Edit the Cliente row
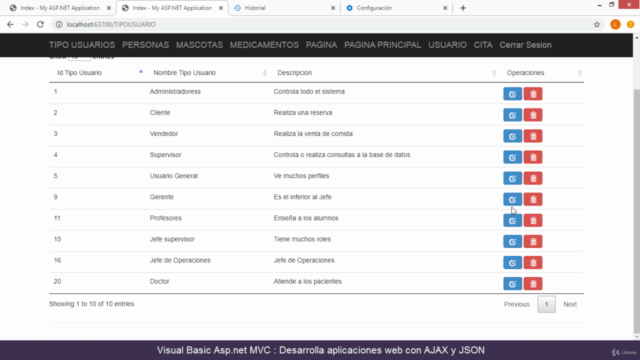Screen dimensions: 640x360 pos(512,115)
